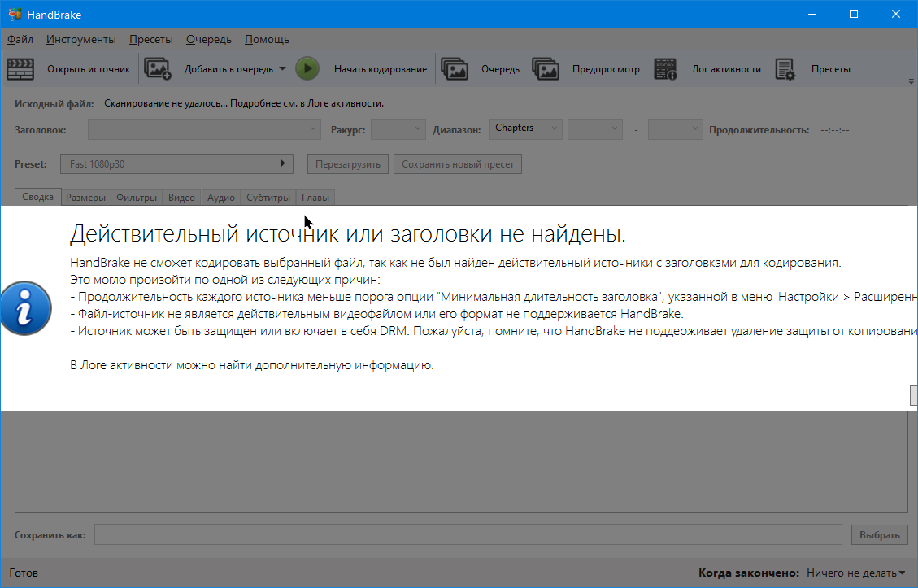Click the Presets gear-document icon
The image size is (918, 588).
785,69
